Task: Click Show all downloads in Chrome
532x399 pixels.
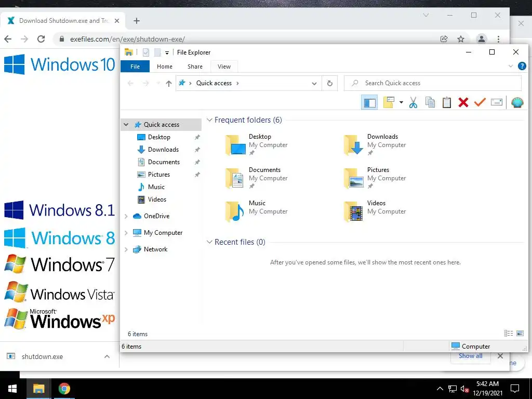Action: [470, 356]
